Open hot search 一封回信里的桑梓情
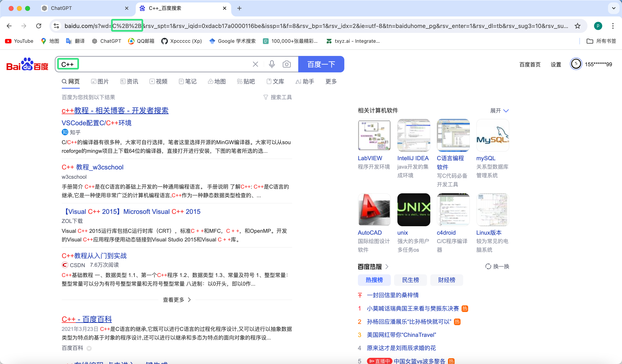Viewport: 622px width, 364px height. pos(392,295)
